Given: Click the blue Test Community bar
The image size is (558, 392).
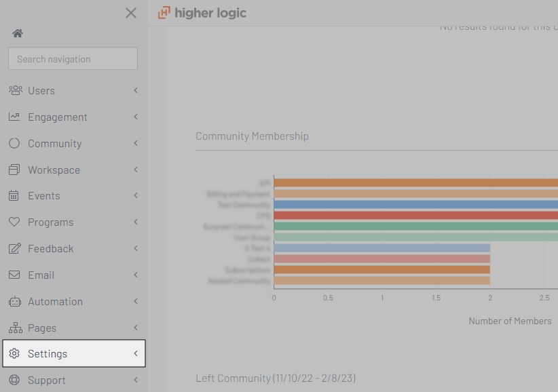Looking at the screenshot, I should [415, 205].
